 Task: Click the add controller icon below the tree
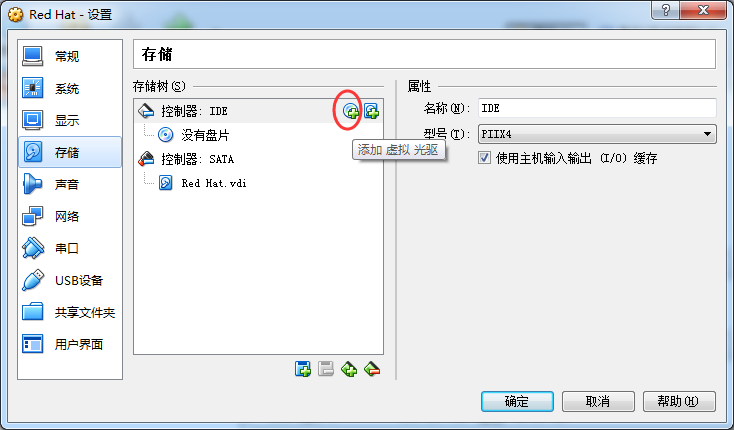[x=349, y=369]
